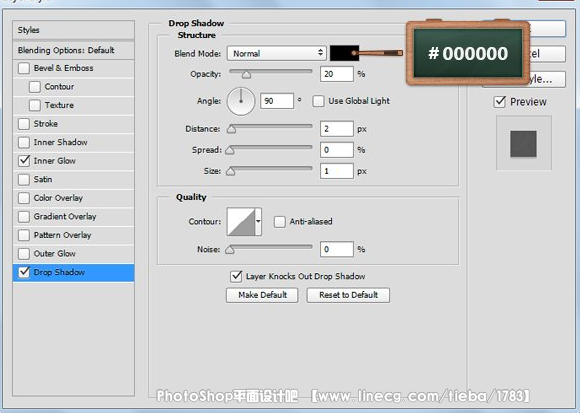Enable the Gradient Overlay checkbox

click(24, 216)
